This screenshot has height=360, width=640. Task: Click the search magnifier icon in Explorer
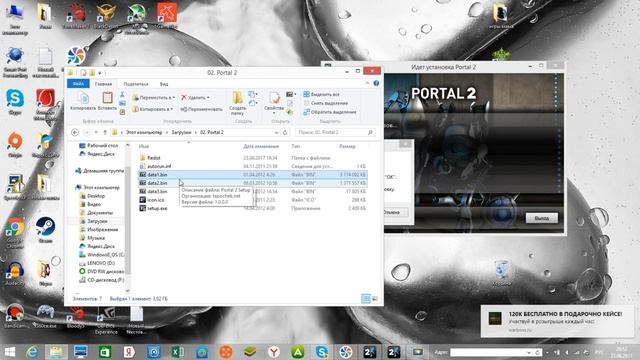point(370,132)
